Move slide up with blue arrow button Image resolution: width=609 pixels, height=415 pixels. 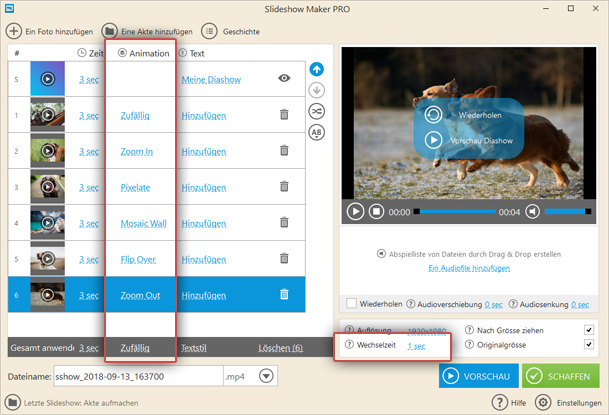317,69
